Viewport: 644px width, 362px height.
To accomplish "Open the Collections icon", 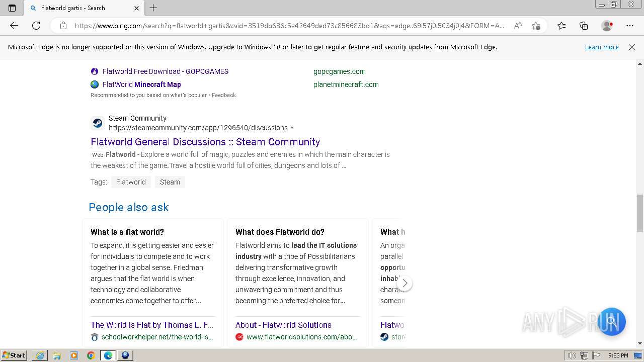I will [x=584, y=26].
